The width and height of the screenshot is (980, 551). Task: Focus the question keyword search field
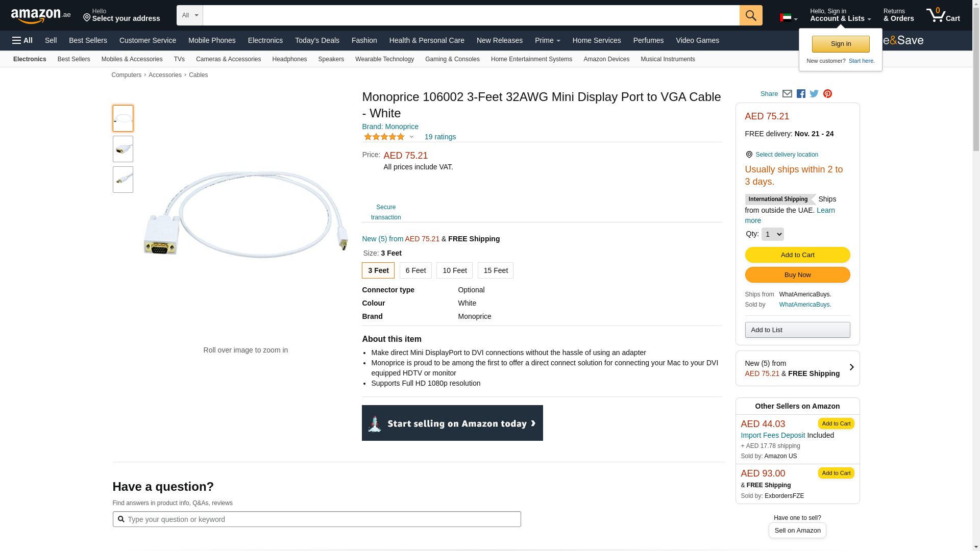(x=322, y=519)
